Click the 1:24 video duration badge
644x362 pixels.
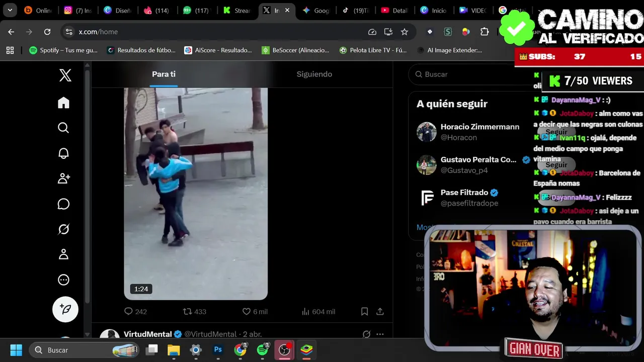tap(141, 289)
